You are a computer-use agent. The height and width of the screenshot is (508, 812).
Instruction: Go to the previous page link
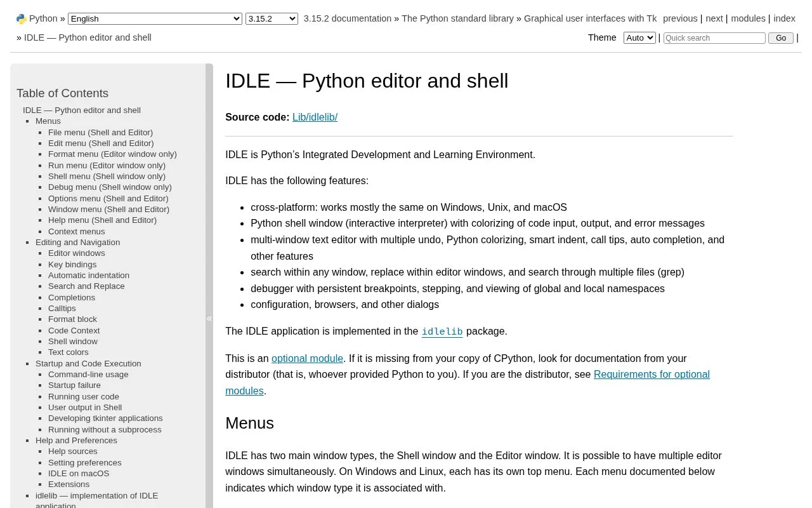[x=680, y=18]
